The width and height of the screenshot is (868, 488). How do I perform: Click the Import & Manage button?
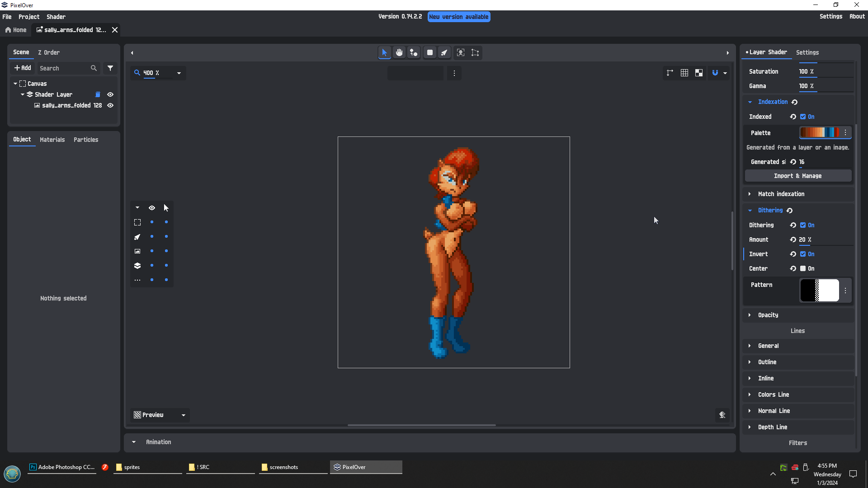coord(797,176)
